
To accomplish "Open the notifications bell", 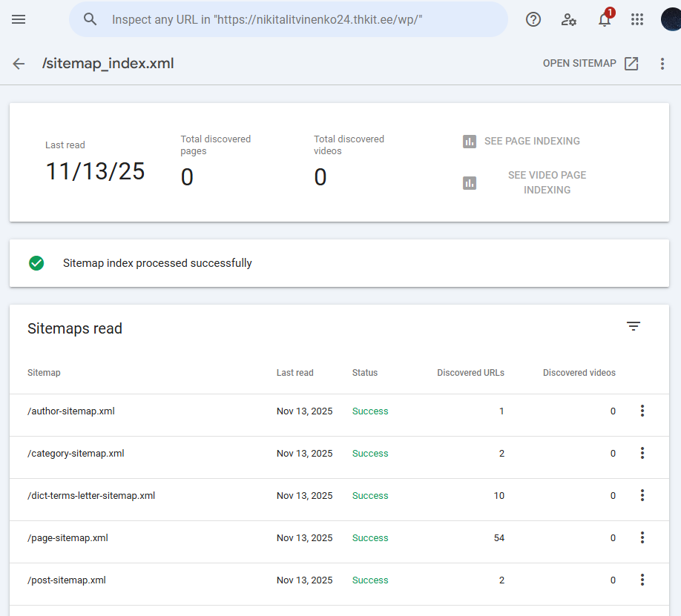I will [x=605, y=20].
